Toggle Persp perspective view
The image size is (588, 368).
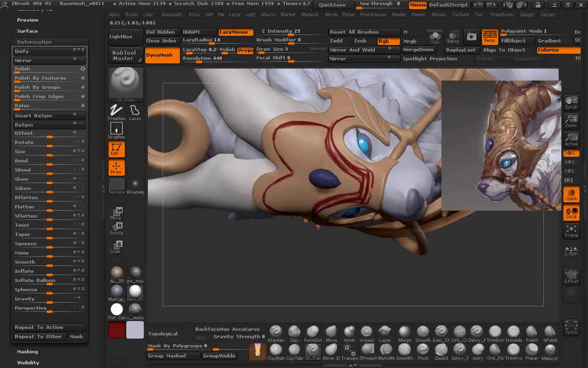(x=490, y=36)
